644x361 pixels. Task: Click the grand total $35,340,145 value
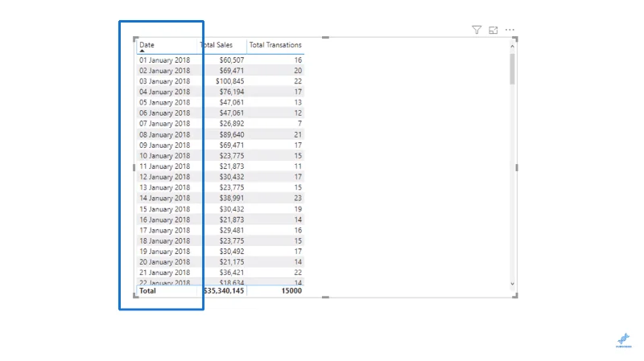click(x=224, y=291)
